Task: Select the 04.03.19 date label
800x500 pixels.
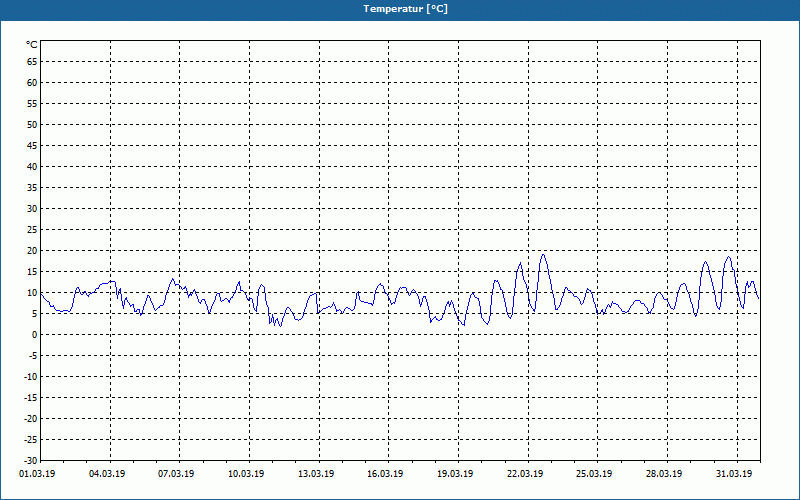Action: click(107, 474)
